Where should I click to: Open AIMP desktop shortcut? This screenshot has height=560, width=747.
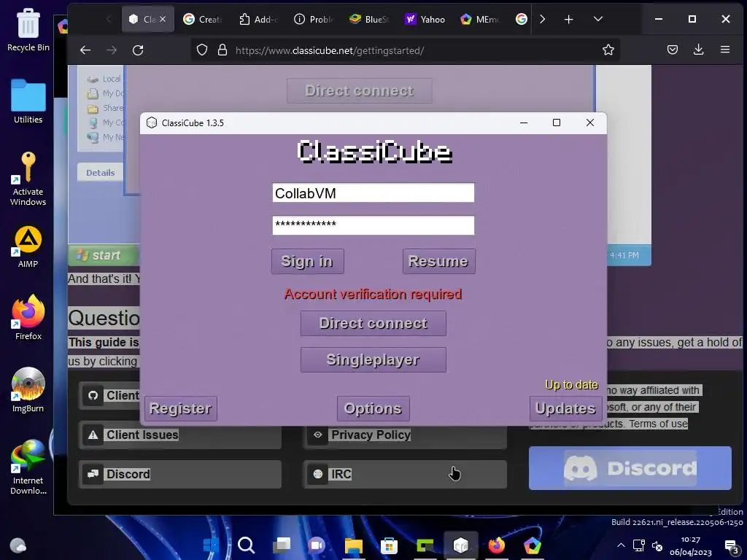coord(28,246)
